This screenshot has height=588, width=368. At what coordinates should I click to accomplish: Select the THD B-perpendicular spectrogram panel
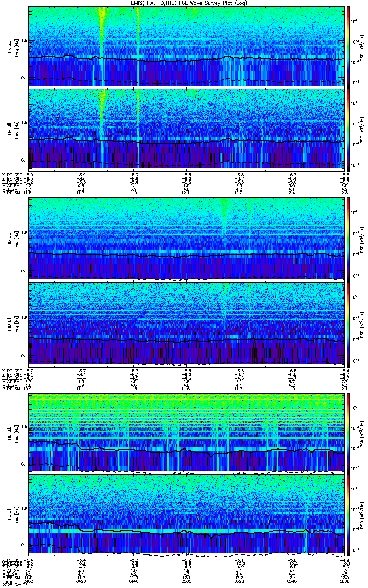tap(186, 238)
